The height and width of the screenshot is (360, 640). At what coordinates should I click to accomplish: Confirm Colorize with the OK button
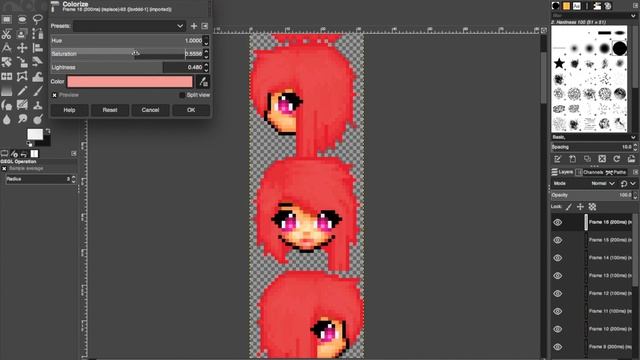[191, 110]
